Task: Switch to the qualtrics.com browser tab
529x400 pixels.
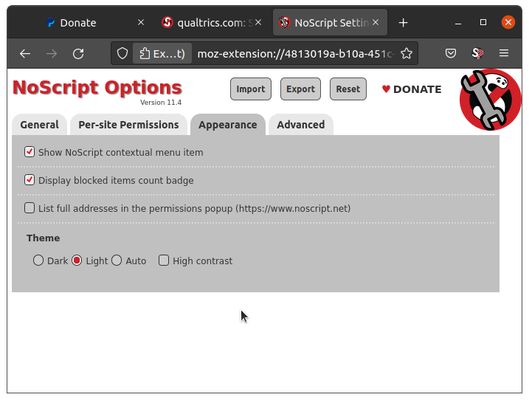Action: coord(212,23)
